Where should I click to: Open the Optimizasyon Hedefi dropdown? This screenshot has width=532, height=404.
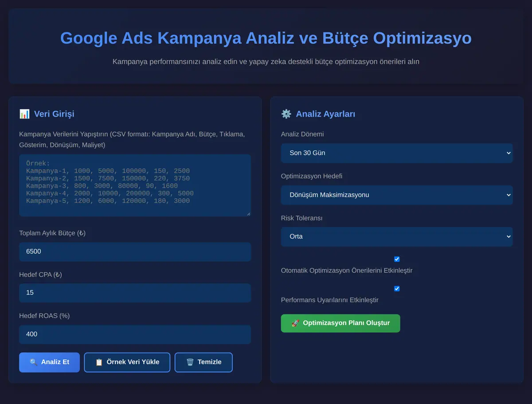(397, 195)
